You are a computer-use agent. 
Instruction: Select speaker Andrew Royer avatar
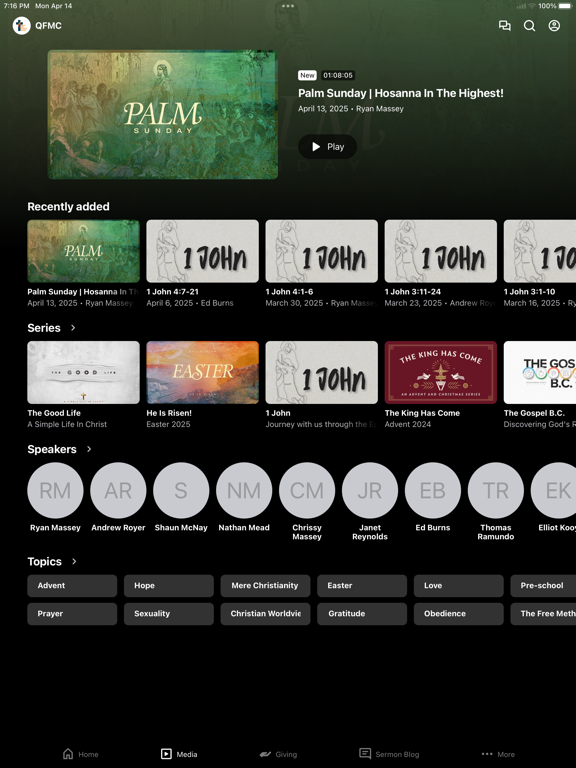[x=118, y=490]
